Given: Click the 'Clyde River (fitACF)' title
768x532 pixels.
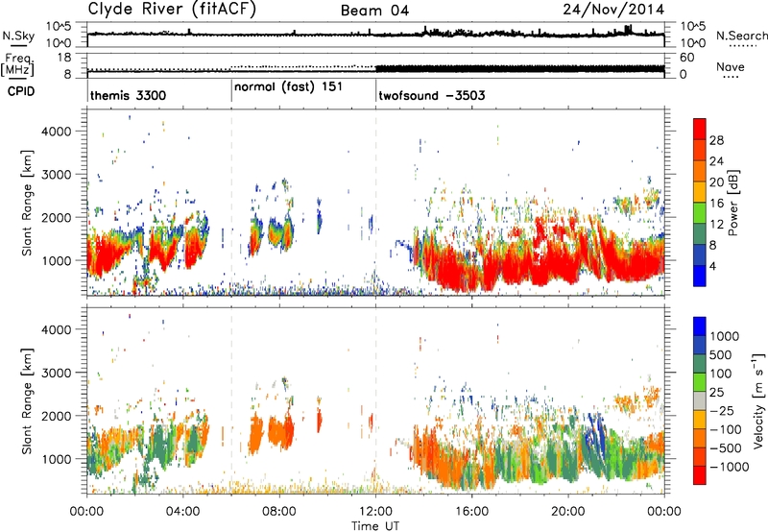Looking at the screenshot, I should [x=172, y=9].
